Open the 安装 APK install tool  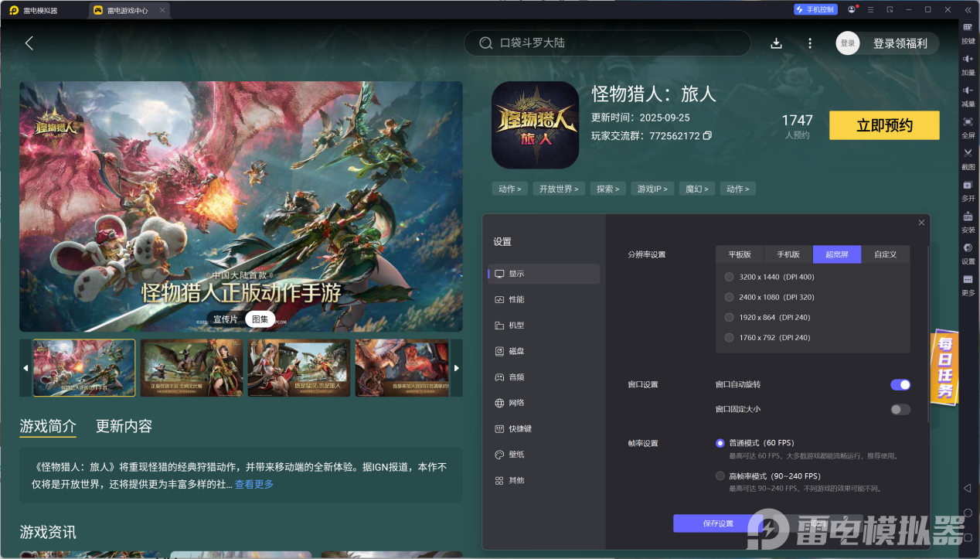(x=968, y=223)
